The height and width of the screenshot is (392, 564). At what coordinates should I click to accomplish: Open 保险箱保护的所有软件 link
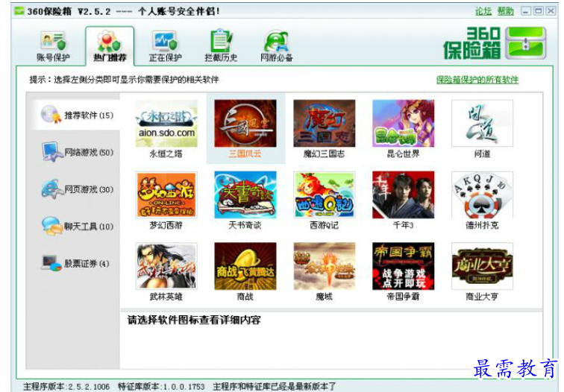(477, 80)
